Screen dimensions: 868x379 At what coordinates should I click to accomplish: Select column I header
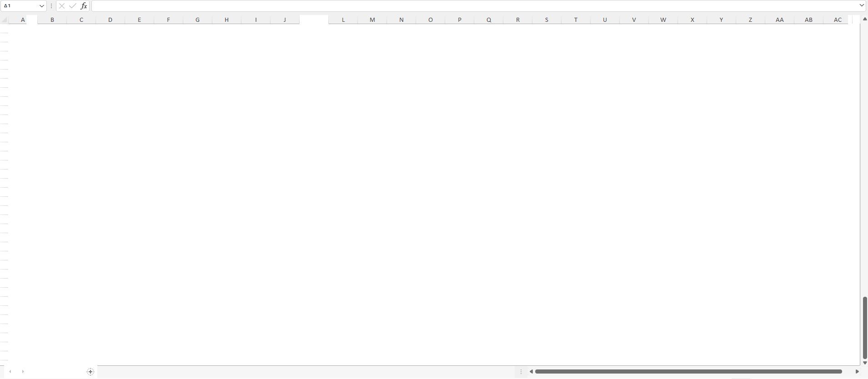(x=256, y=20)
